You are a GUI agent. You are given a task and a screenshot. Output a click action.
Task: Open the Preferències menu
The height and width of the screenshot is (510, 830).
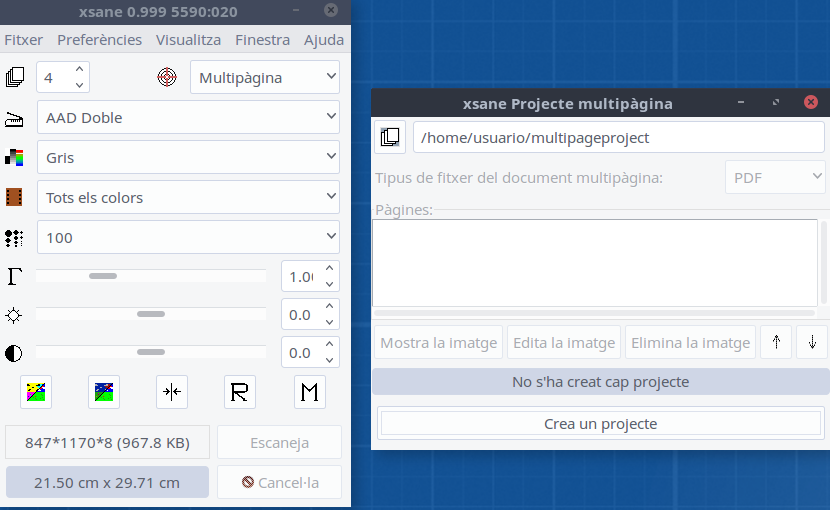point(100,40)
